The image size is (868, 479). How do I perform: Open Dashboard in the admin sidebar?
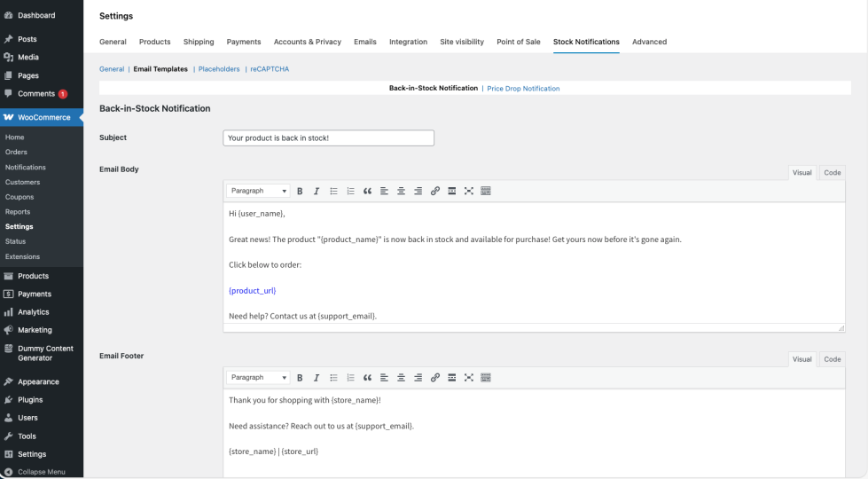click(x=42, y=15)
